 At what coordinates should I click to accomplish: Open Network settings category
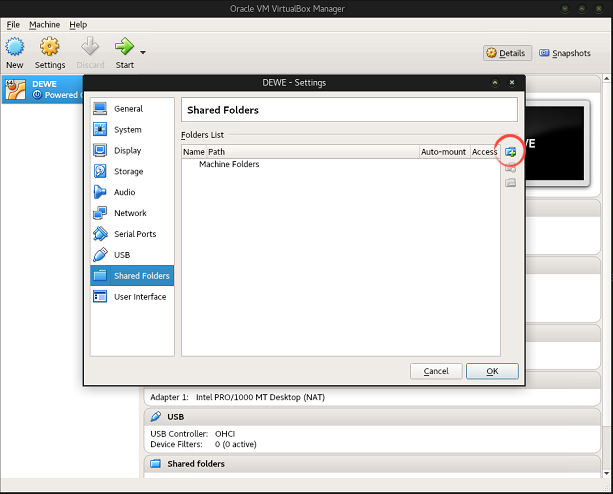click(132, 213)
